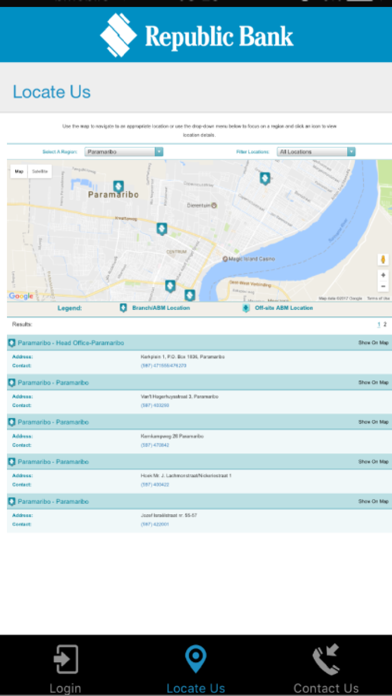Switch the map to Satellite view

[40, 171]
